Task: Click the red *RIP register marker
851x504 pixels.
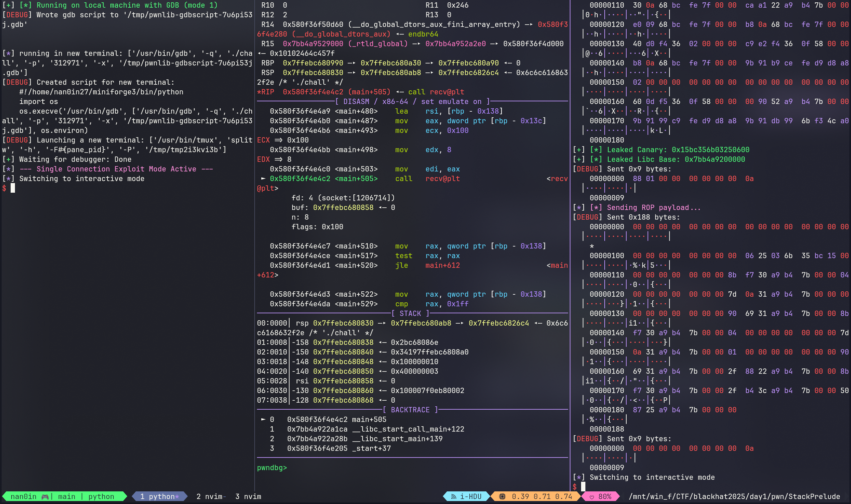Action: coord(265,92)
